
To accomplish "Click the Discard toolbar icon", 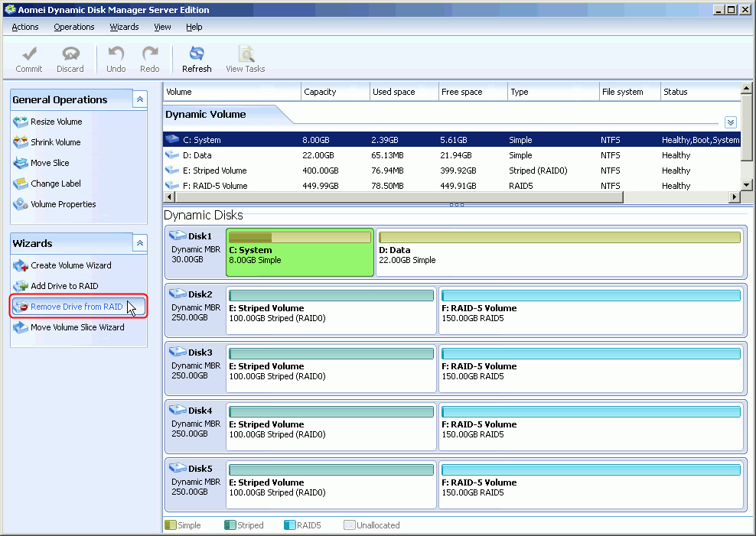I will point(70,54).
